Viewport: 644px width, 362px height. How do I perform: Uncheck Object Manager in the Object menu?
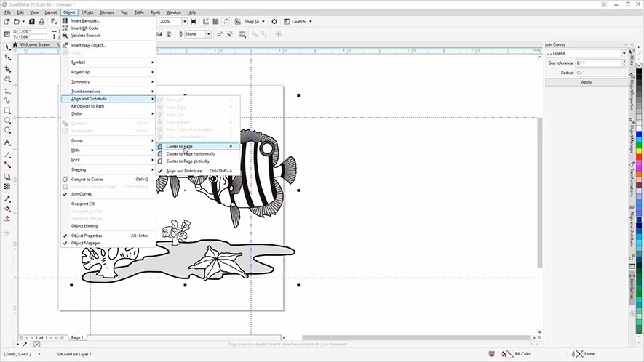click(86, 243)
